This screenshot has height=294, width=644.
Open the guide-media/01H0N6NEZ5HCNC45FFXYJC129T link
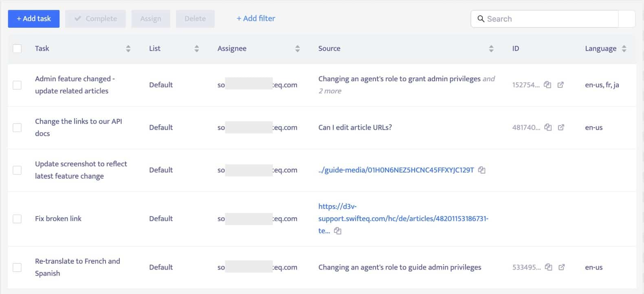(396, 170)
